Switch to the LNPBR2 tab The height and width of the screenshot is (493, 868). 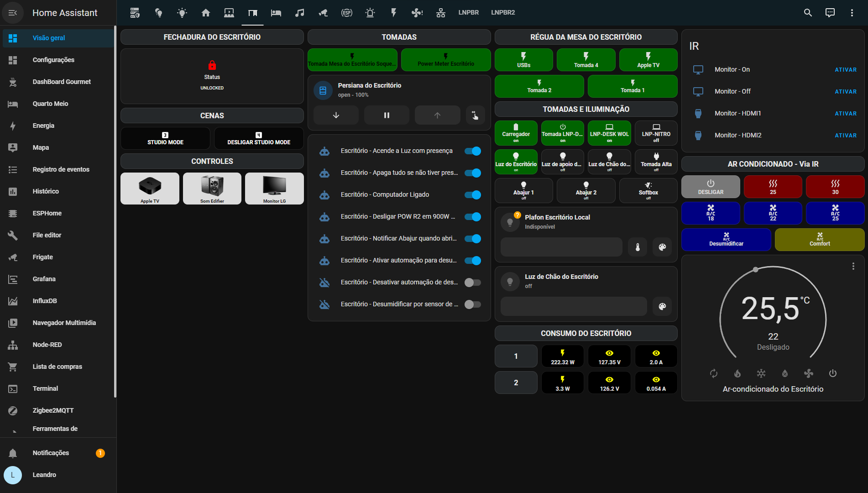[x=502, y=13]
